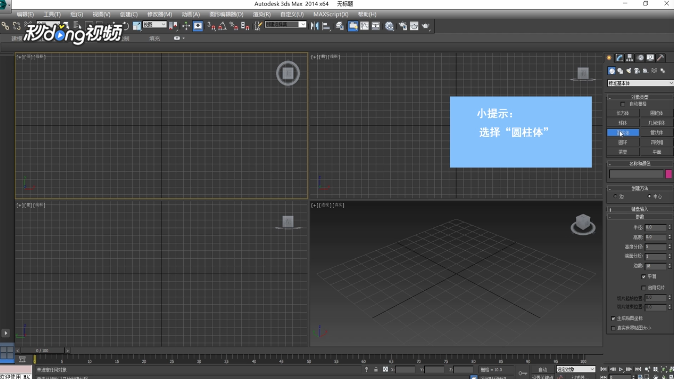The width and height of the screenshot is (674, 379).
Task: Collapse the 名称和颜色 rollout
Action: [640, 164]
